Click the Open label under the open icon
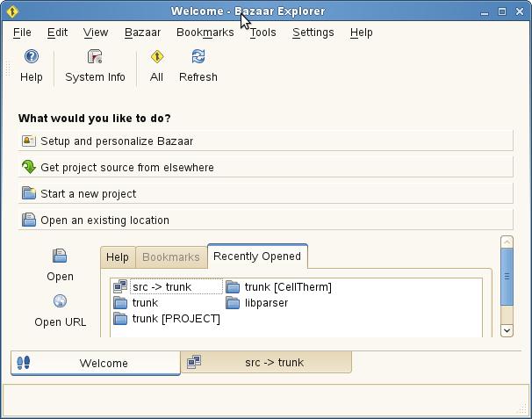Image resolution: width=532 pixels, height=419 pixels. click(60, 277)
